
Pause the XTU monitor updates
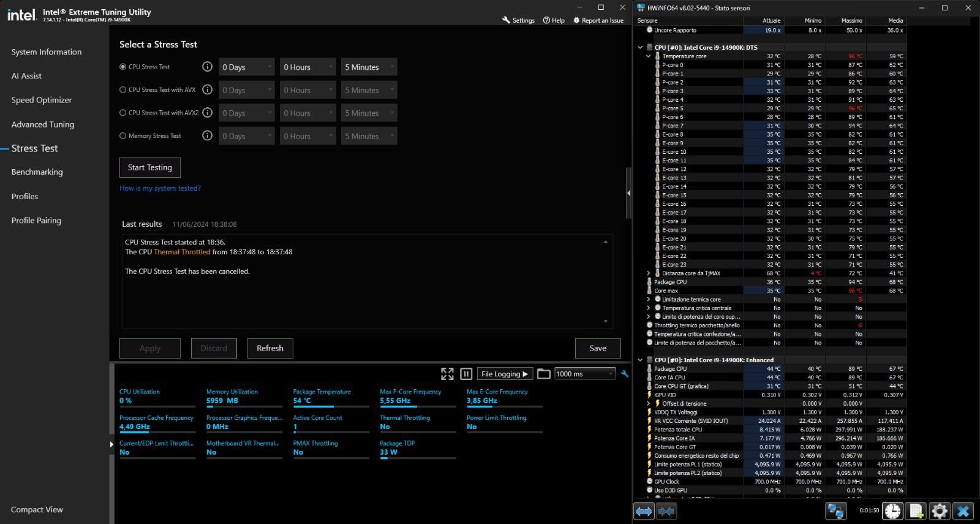(x=466, y=374)
